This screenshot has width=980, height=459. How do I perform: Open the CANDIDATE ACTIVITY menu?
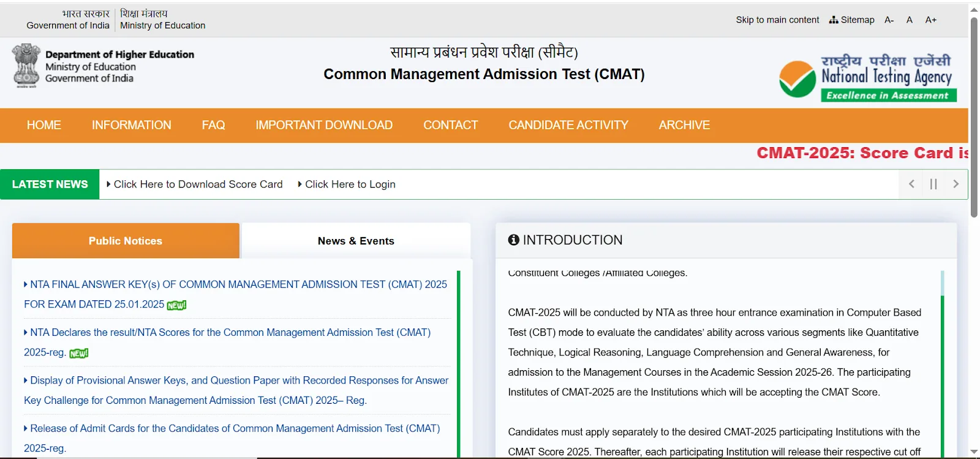tap(568, 125)
